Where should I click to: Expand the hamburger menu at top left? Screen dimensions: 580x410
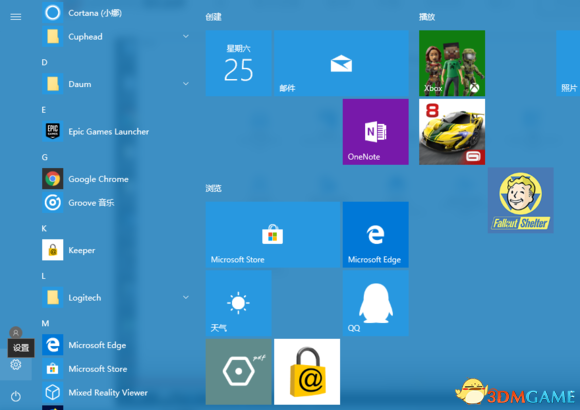click(x=16, y=17)
